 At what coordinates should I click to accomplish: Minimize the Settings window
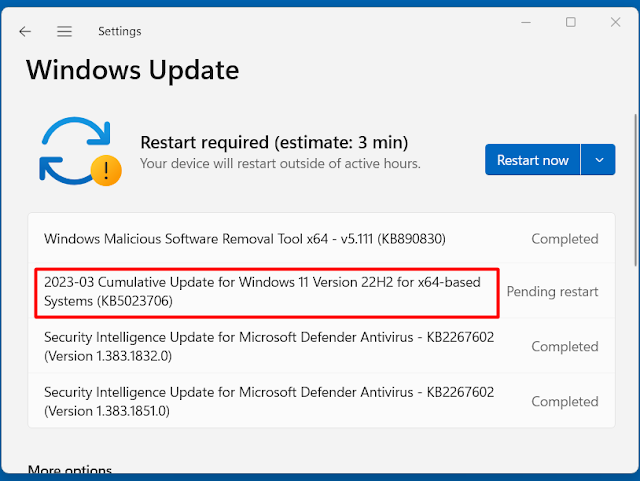[x=526, y=22]
